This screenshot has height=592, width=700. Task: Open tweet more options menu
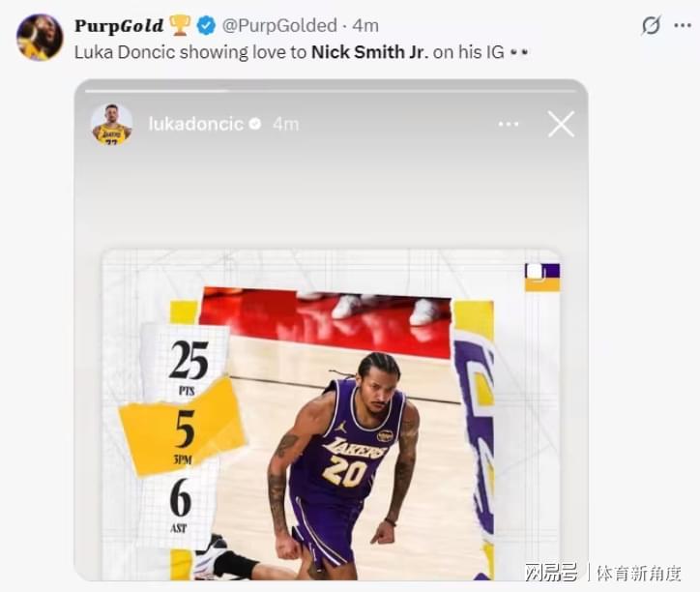click(x=683, y=25)
